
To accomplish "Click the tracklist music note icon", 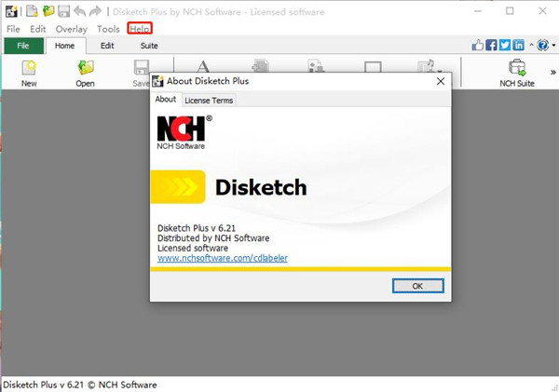I will [x=428, y=66].
